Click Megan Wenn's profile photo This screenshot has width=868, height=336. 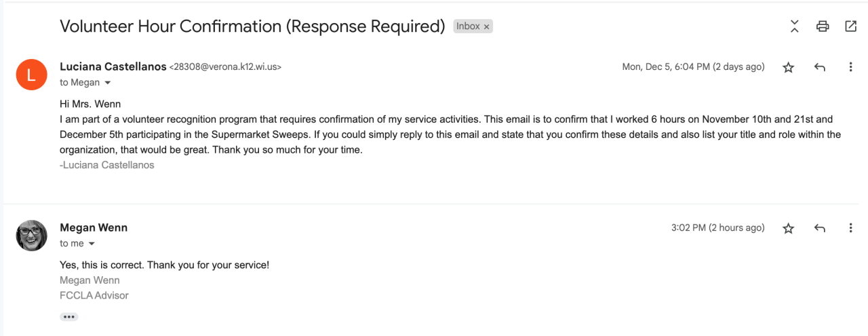point(31,236)
